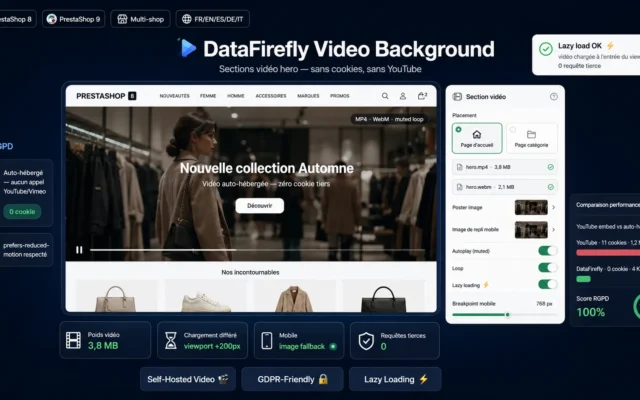Click the PRESTASHOP logo in shop header
Image resolution: width=640 pixels, height=400 pixels.
coord(106,96)
